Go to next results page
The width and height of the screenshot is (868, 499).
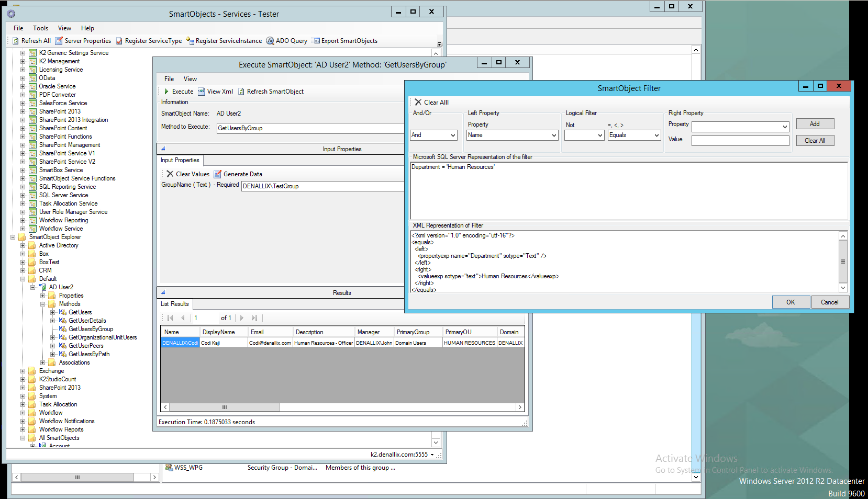point(241,318)
